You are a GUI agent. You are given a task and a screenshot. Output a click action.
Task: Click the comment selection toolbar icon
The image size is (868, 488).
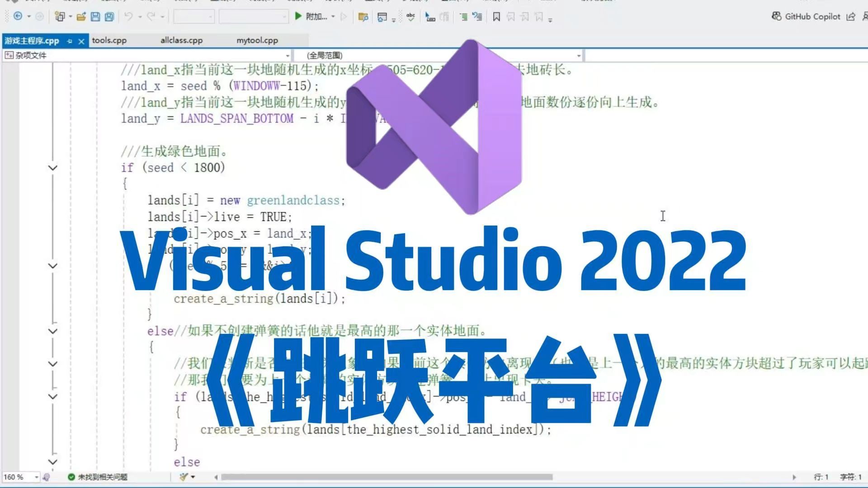[x=430, y=17]
